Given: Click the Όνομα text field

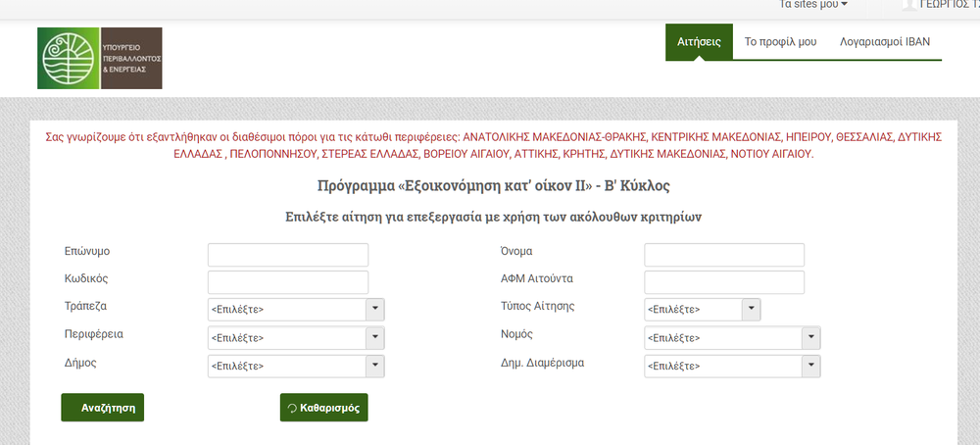Looking at the screenshot, I should pyautogui.click(x=724, y=255).
